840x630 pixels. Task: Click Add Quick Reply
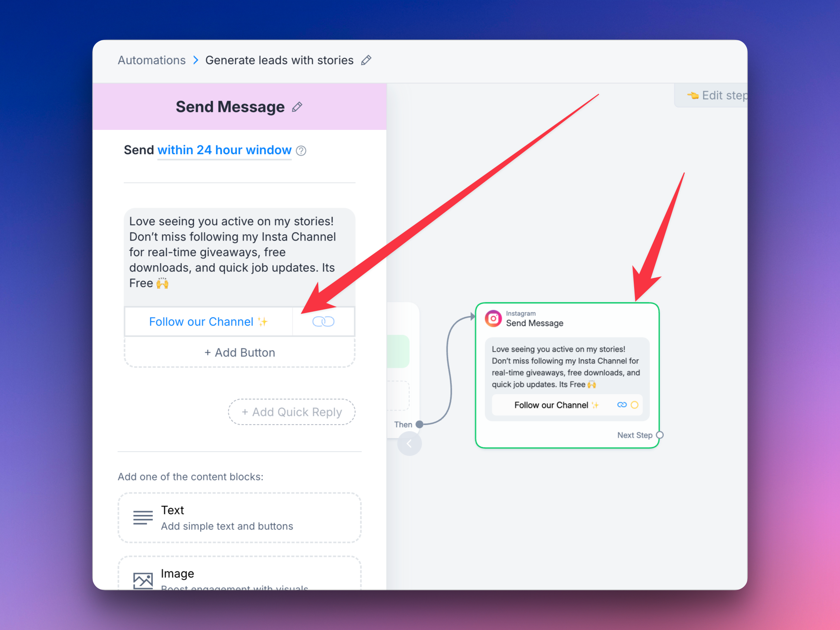point(292,412)
